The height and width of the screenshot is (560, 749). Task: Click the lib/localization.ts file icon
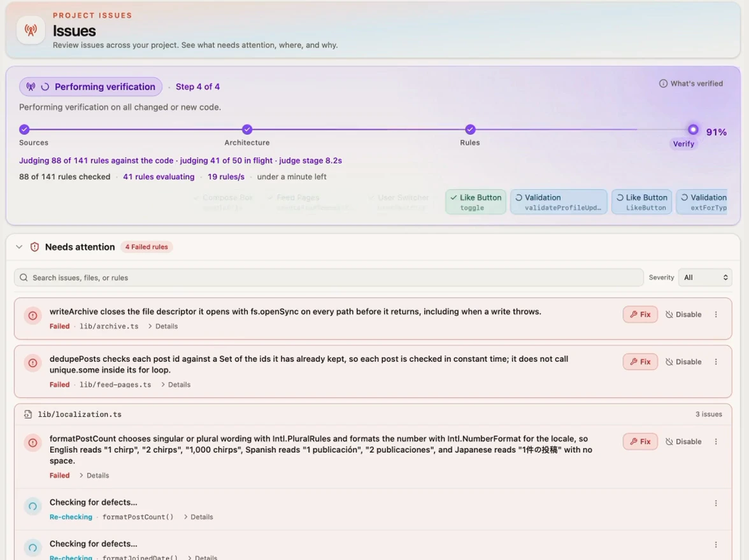(28, 414)
